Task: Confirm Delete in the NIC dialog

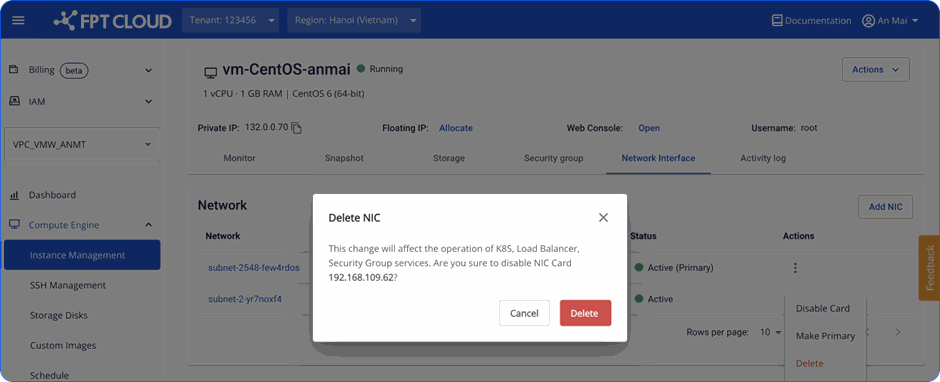Action: [x=585, y=313]
